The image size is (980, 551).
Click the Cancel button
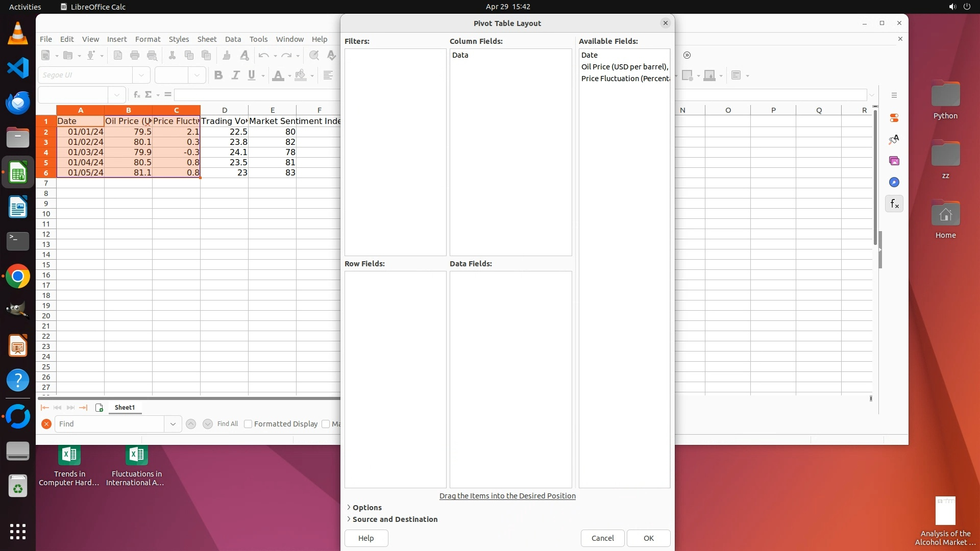tap(602, 538)
